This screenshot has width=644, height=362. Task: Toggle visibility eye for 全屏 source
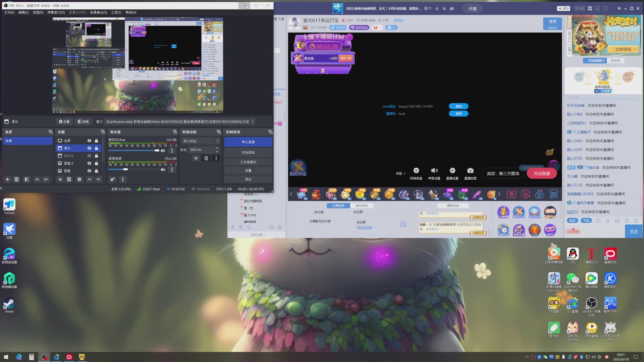89,141
